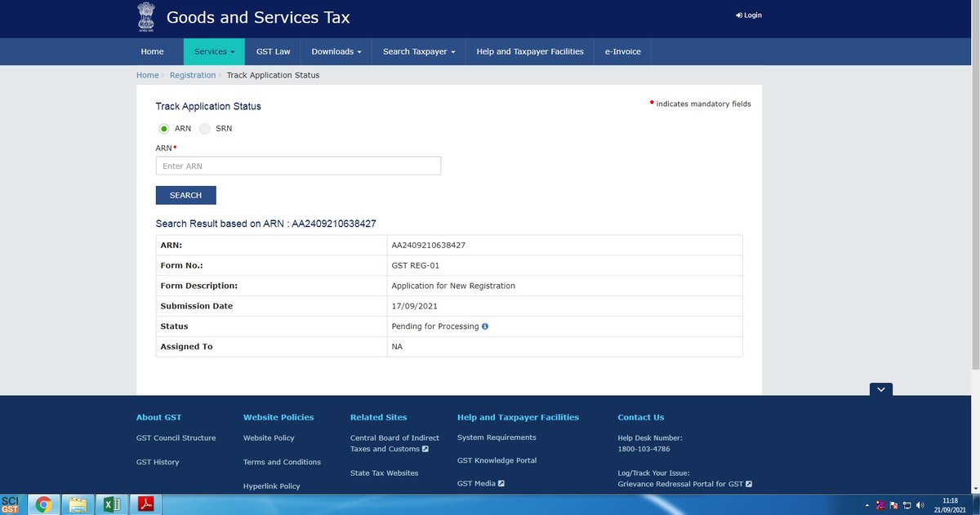Open the GST Media footer link
The image size is (980, 515).
(480, 483)
